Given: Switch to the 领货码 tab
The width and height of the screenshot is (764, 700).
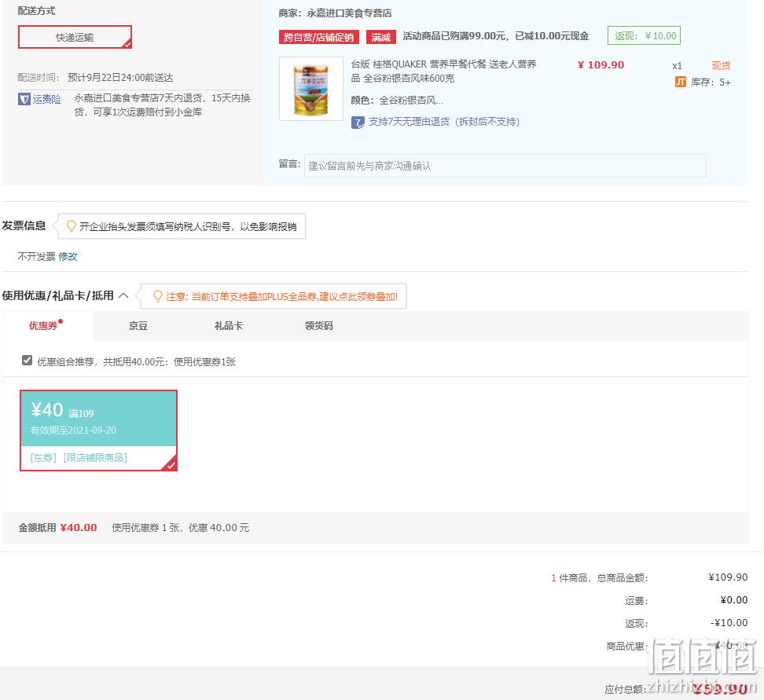Looking at the screenshot, I should [x=318, y=326].
